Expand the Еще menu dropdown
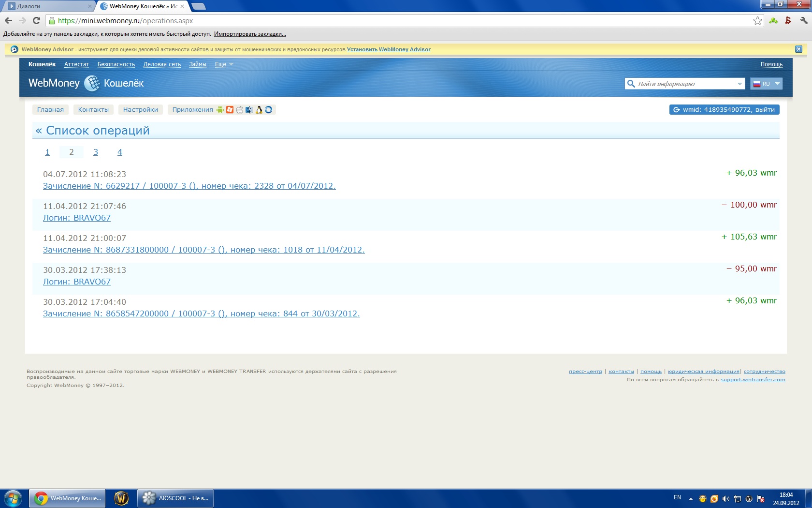Screen dimensions: 812x508 point(224,64)
